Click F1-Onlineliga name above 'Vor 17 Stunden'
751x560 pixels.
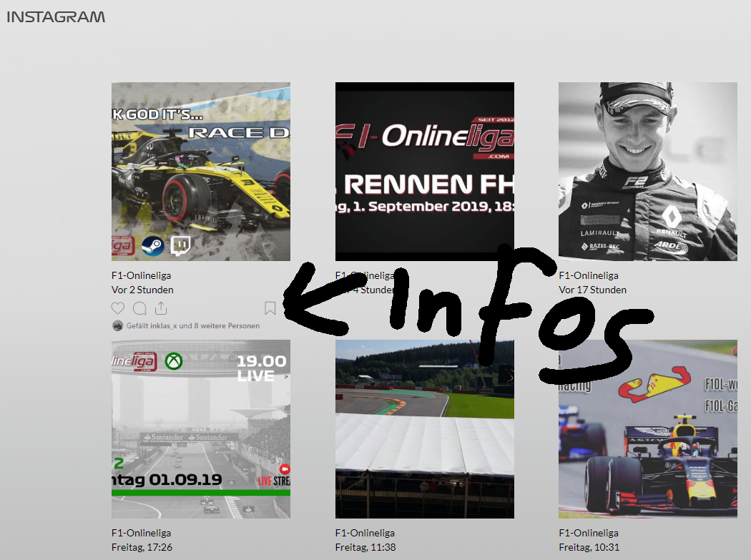pos(588,275)
